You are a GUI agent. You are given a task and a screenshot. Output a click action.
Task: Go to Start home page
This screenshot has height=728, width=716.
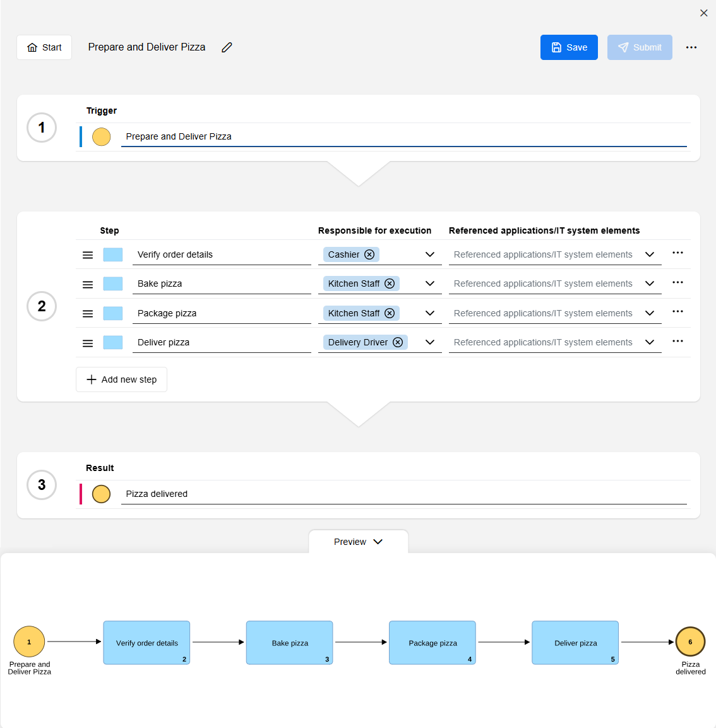44,47
